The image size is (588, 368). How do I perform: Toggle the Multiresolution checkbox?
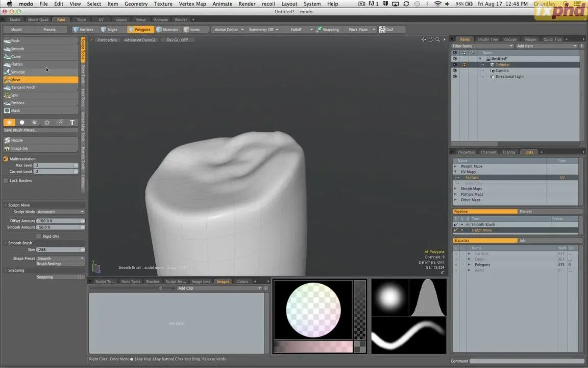6,159
